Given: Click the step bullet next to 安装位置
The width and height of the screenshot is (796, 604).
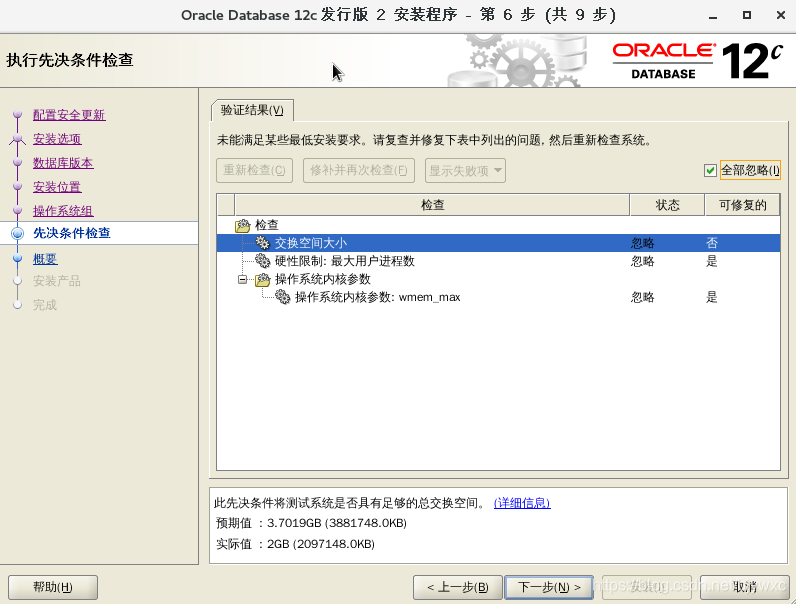Looking at the screenshot, I should tap(18, 186).
